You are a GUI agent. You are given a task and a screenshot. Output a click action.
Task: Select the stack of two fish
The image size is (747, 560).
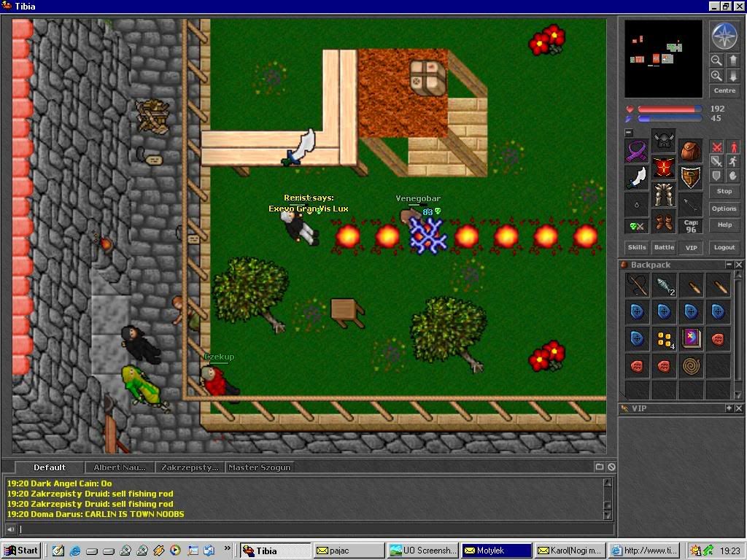[x=664, y=285]
